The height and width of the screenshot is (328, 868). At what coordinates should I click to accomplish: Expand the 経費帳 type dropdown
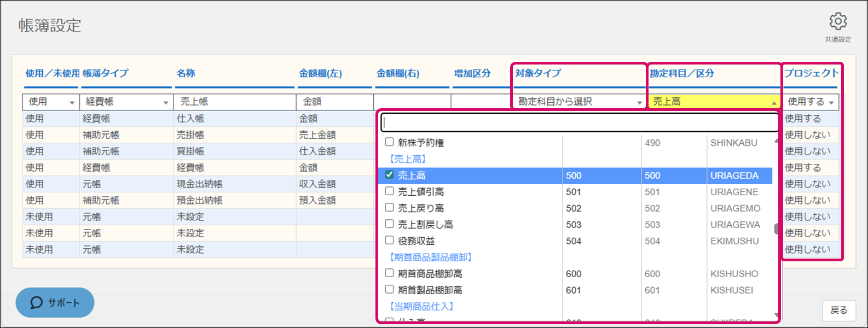[126, 102]
